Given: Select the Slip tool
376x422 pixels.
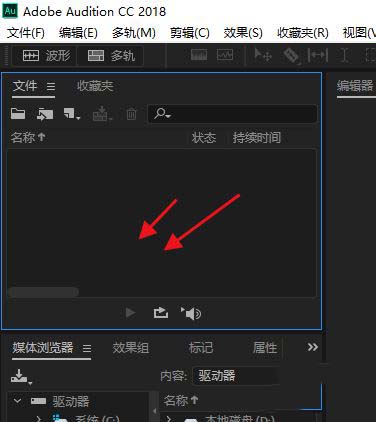Looking at the screenshot, I should point(318,56).
